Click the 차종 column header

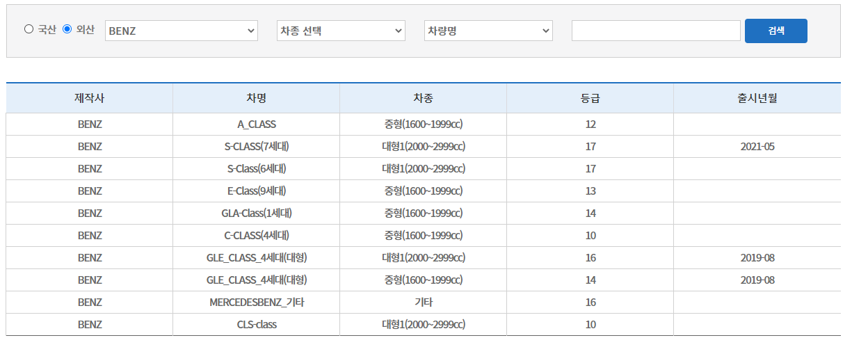click(x=423, y=98)
